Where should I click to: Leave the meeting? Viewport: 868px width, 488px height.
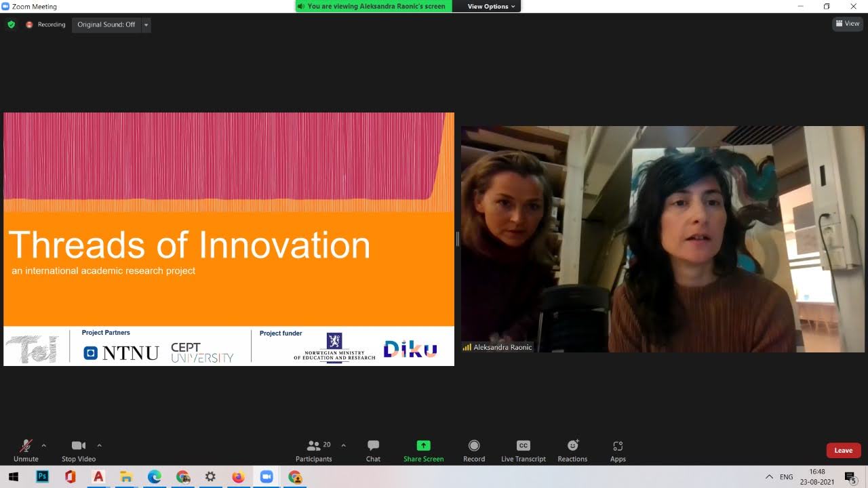click(843, 450)
